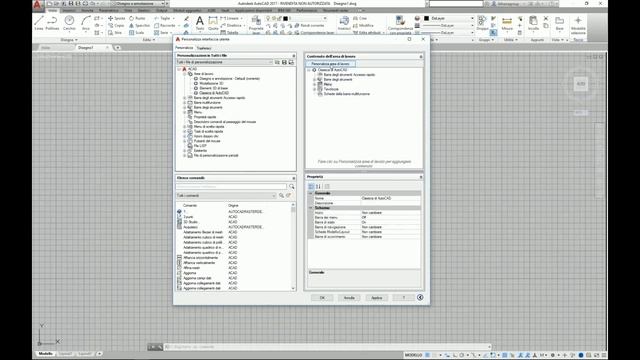The image size is (640, 360).
Task: Expand Barre degli strumenti in workspace contents tree
Action: pos(315,80)
